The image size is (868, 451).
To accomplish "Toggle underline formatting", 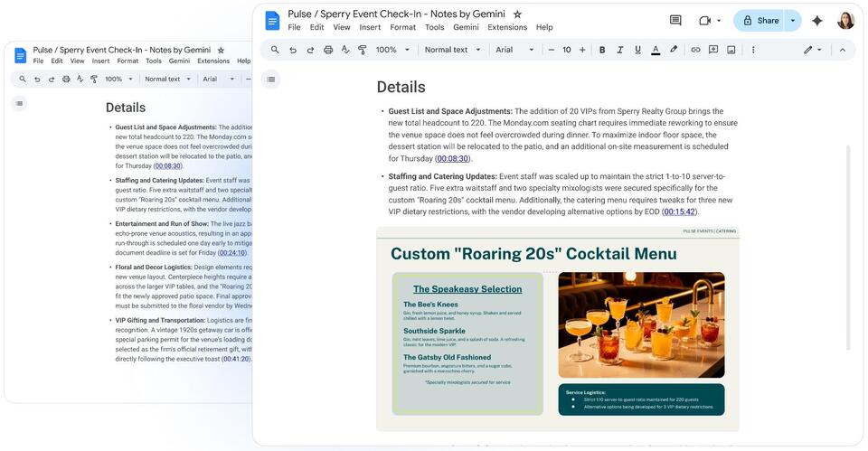I will [637, 50].
